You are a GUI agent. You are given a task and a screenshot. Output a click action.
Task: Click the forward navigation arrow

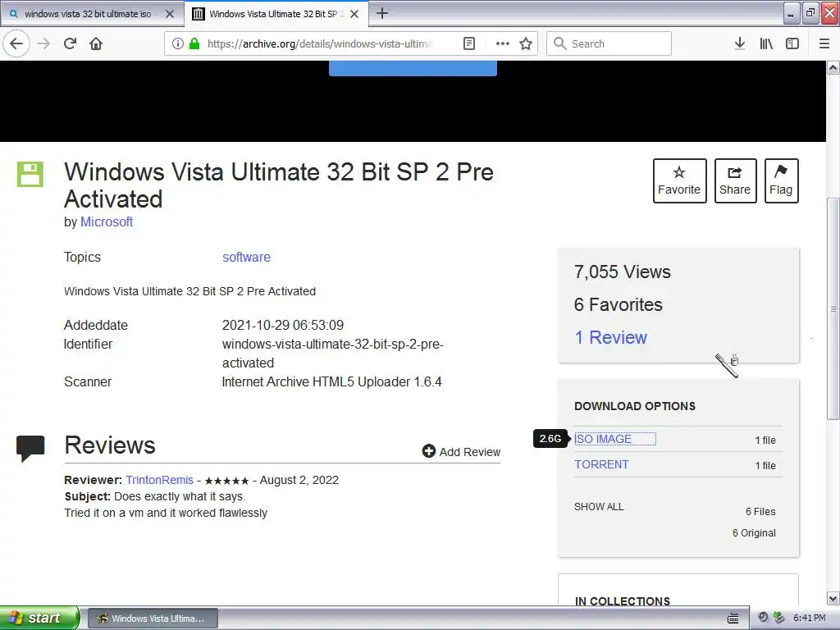pyautogui.click(x=43, y=43)
